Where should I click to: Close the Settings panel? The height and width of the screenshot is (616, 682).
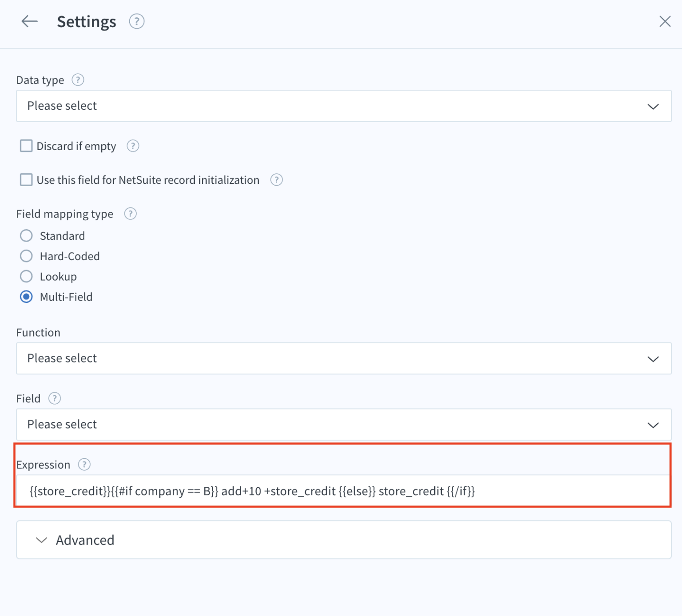pos(665,21)
